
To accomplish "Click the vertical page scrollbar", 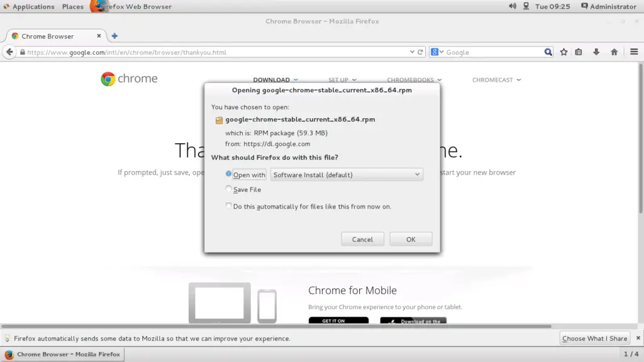I will tap(641, 138).
